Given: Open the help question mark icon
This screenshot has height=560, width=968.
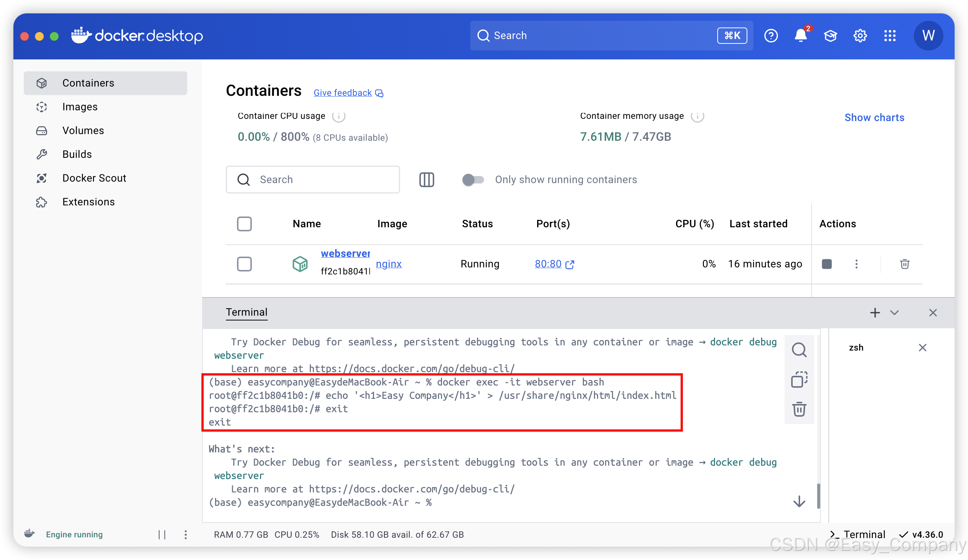Looking at the screenshot, I should [x=770, y=36].
